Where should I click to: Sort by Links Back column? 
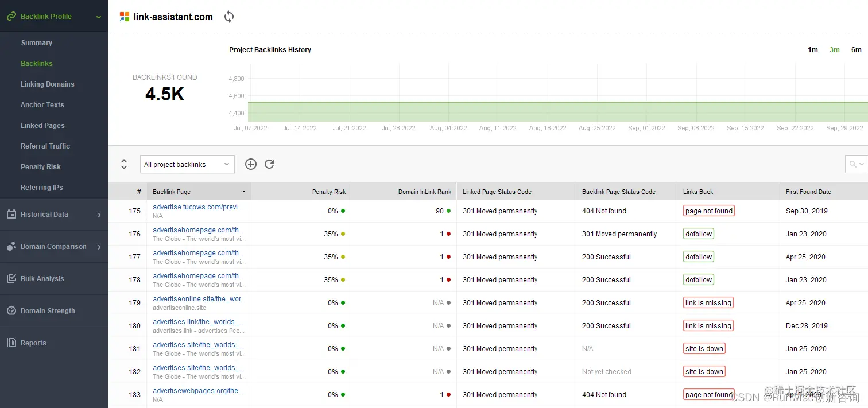(728, 192)
